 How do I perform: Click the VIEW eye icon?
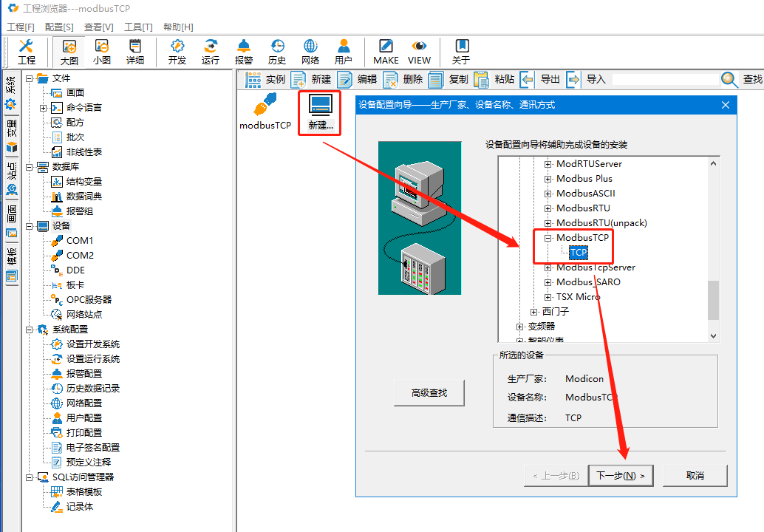pos(419,52)
